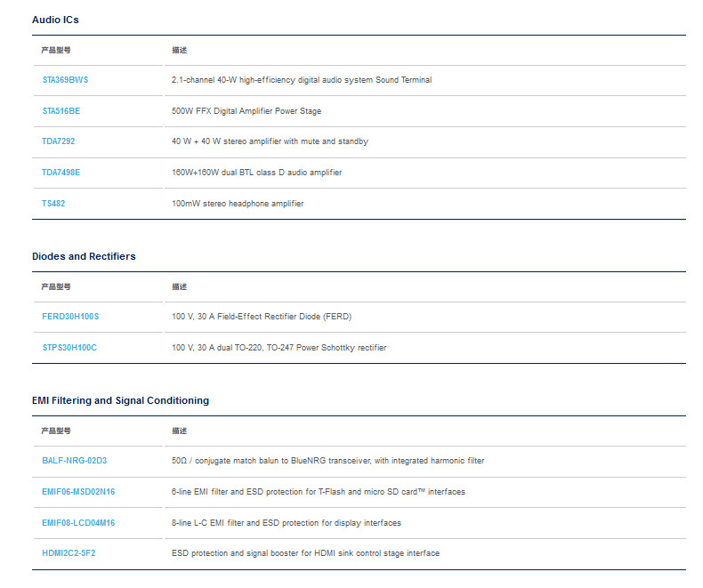The width and height of the screenshot is (703, 588).
Task: Click the 160W+160W dual BTL class D description
Action: [x=257, y=172]
